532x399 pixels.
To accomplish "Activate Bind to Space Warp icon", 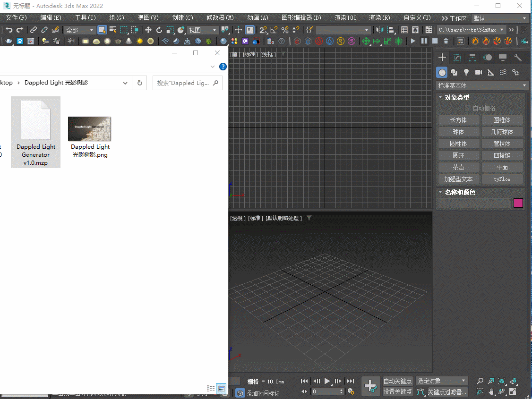I will click(x=55, y=30).
